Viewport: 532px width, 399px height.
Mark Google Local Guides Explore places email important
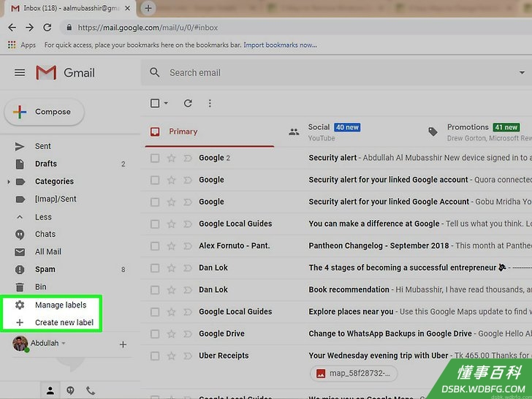click(188, 312)
